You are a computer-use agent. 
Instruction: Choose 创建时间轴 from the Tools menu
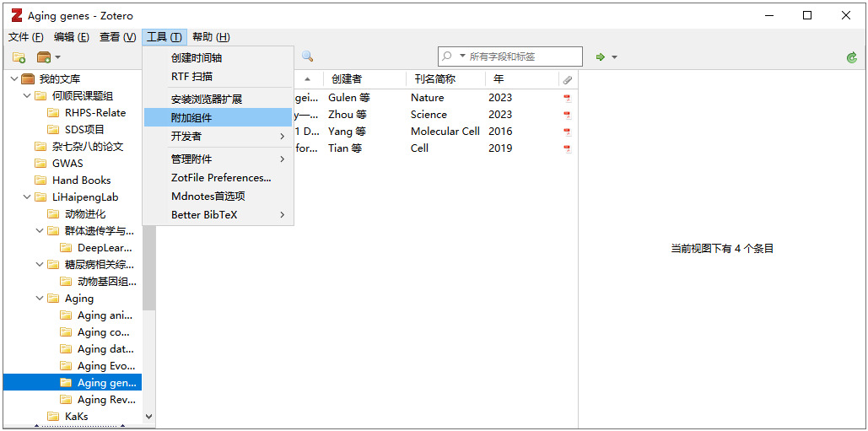tap(218, 58)
